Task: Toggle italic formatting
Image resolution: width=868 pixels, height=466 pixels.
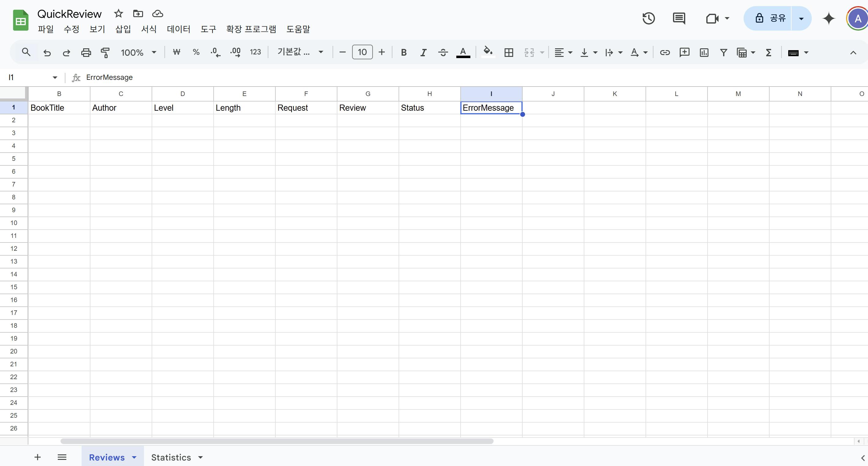Action: coord(423,52)
